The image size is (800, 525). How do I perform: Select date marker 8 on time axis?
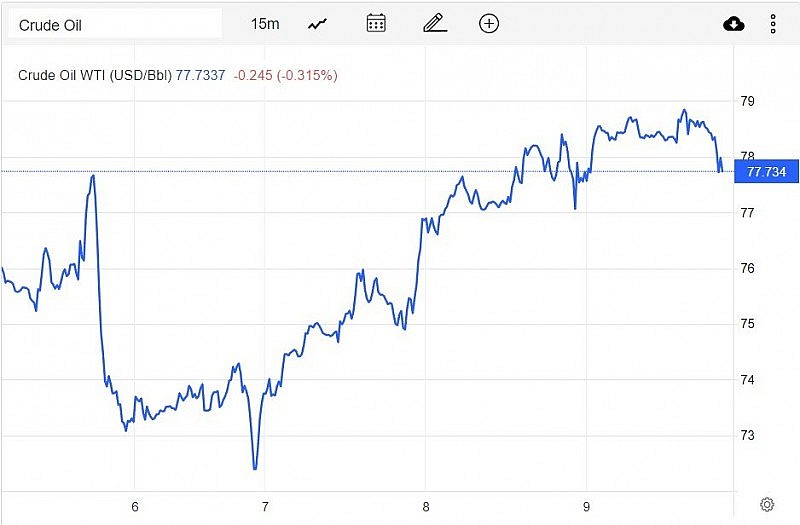point(426,505)
